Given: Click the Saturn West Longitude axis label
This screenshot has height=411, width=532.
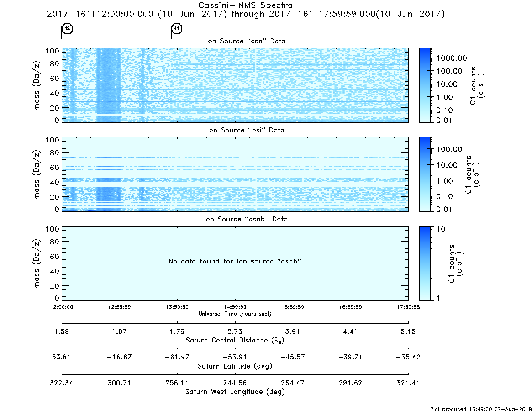Looking at the screenshot, I should (235, 392).
